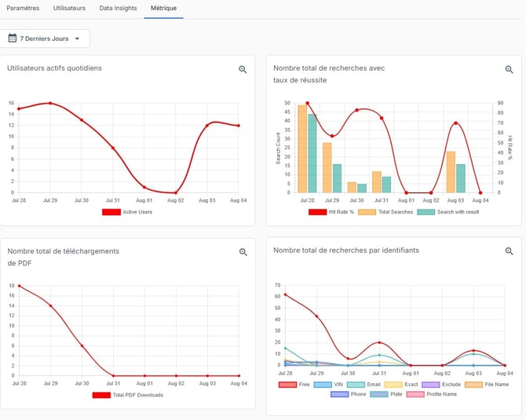This screenshot has height=420, width=526.
Task: Switch to the Paramètres tab
Action: pyautogui.click(x=23, y=8)
